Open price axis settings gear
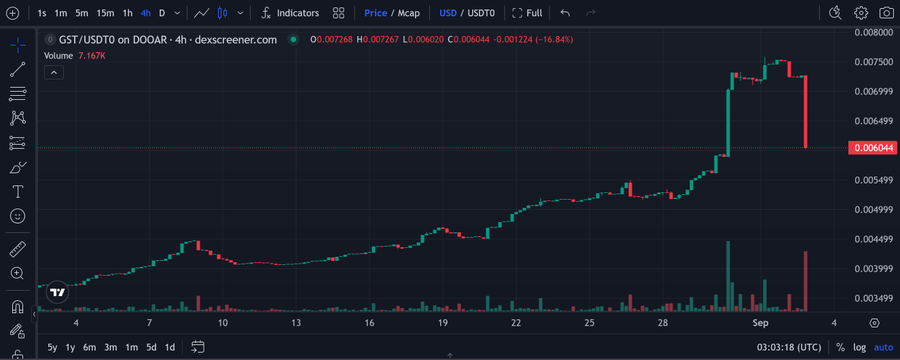Viewport: 900px width, 360px height. tap(874, 323)
